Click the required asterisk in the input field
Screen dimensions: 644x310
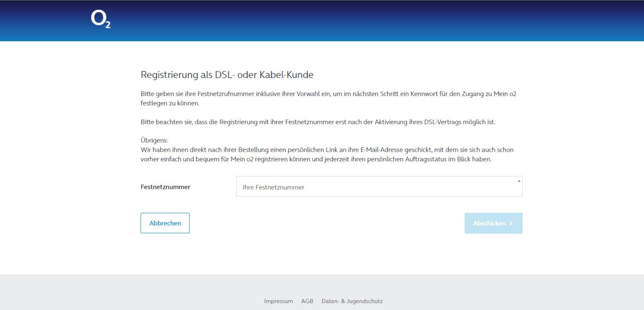(519, 181)
